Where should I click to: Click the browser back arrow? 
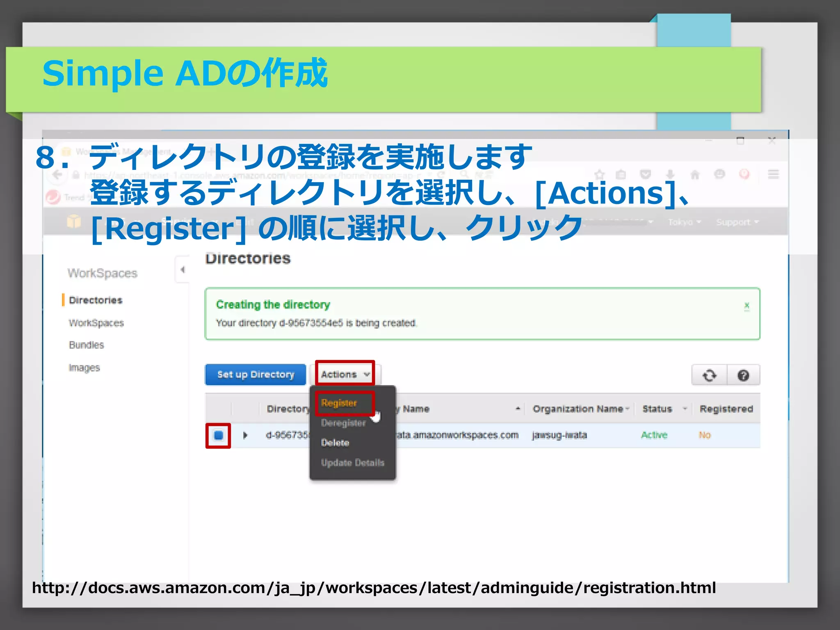coord(57,175)
